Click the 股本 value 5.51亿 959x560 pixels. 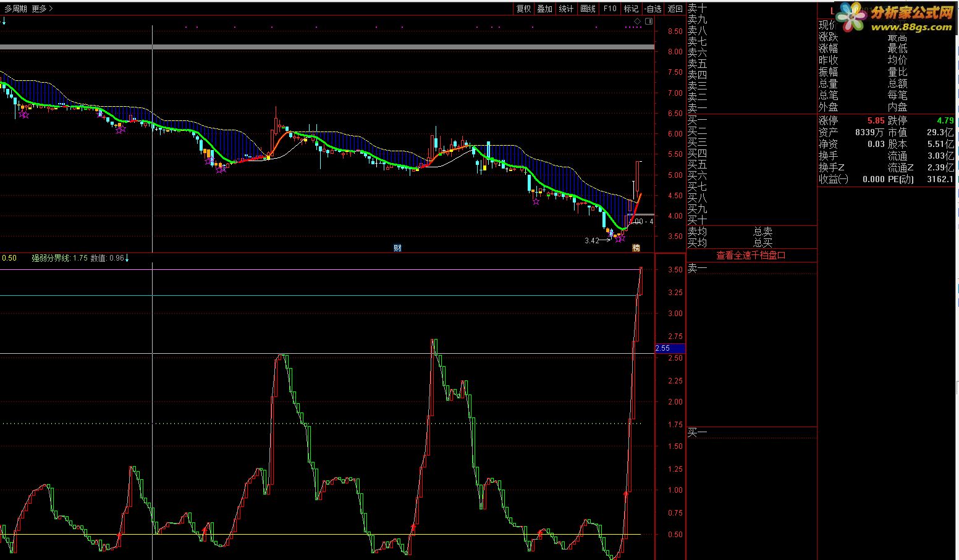[940, 144]
